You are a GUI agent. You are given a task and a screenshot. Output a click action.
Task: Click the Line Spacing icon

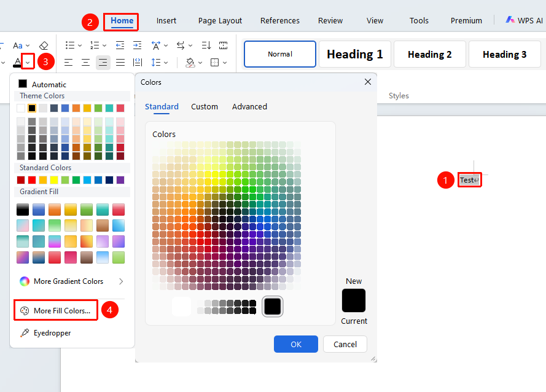[x=156, y=63]
